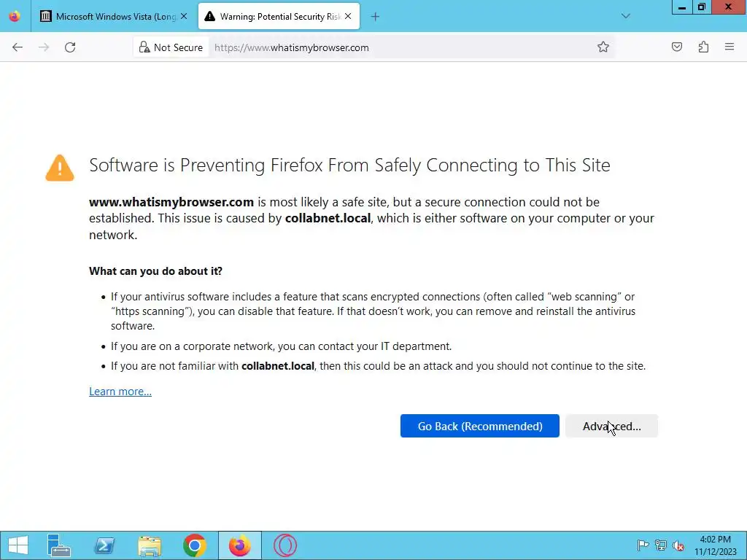The width and height of the screenshot is (747, 560).
Task: Click the corporate network IT department bullet
Action: point(281,346)
